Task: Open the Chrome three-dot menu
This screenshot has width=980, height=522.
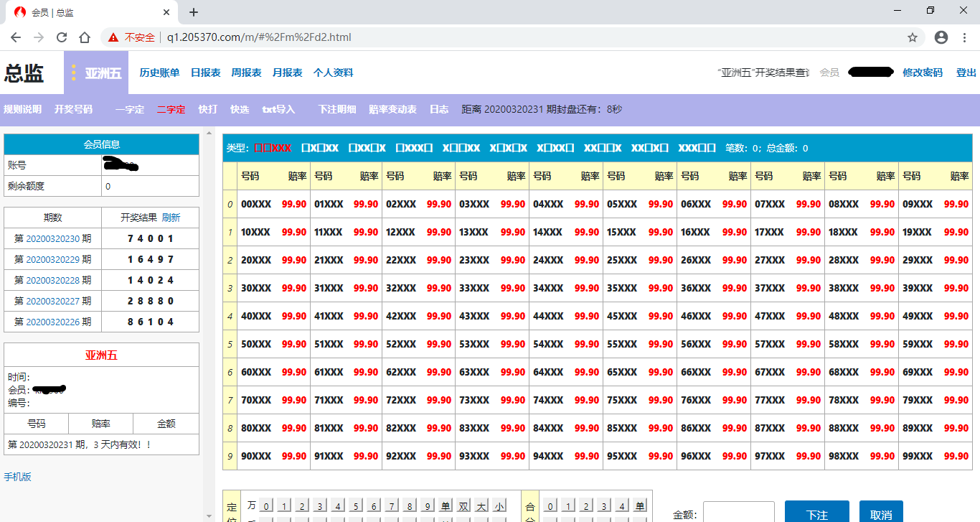Action: coord(963,37)
